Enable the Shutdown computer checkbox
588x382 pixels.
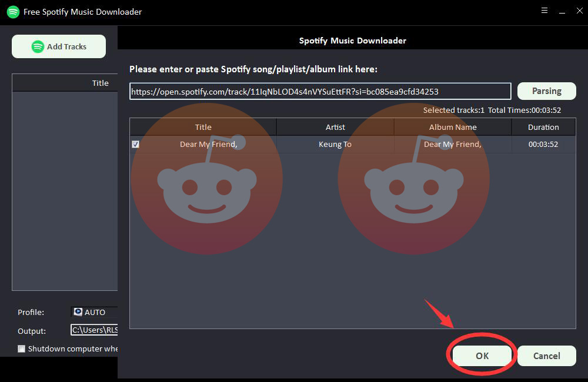[22, 349]
